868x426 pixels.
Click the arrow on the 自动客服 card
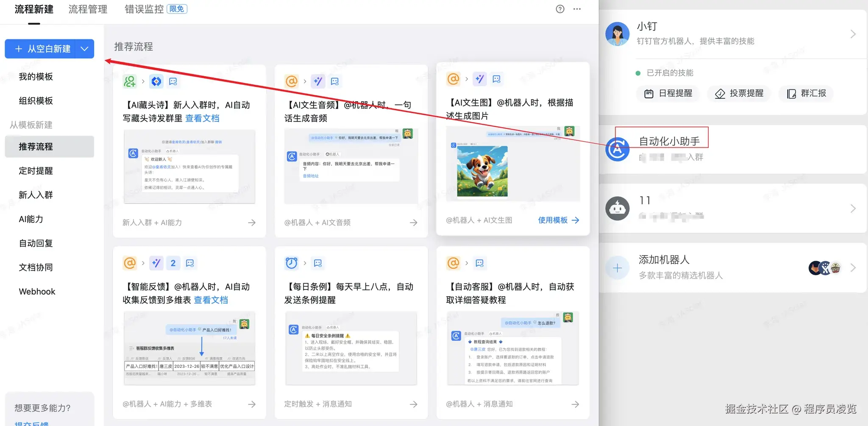coord(575,404)
